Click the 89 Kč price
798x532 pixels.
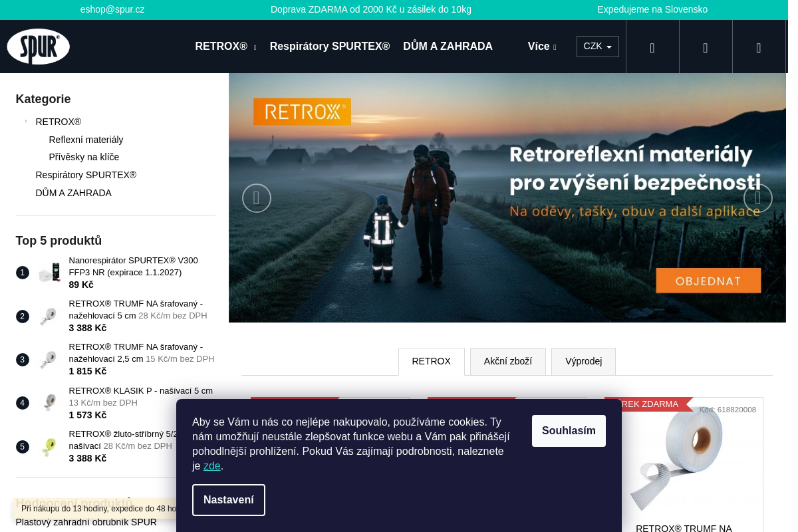(81, 285)
